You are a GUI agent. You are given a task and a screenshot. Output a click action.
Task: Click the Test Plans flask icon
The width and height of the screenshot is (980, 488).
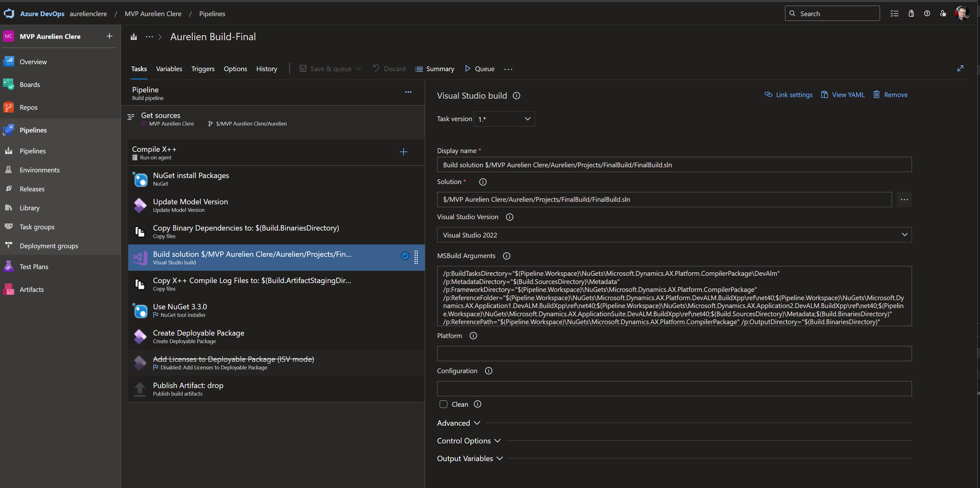tap(9, 267)
